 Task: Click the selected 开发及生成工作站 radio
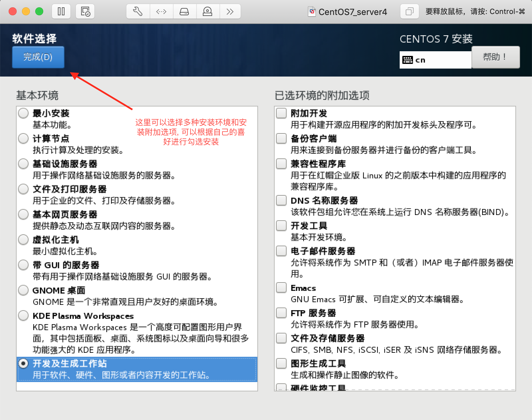coord(23,363)
